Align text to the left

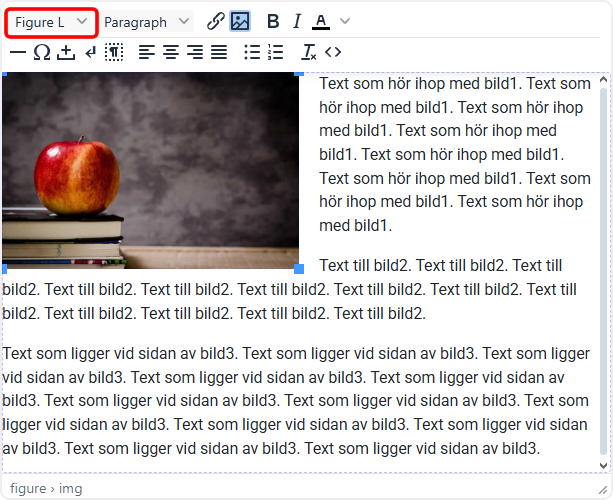click(147, 52)
